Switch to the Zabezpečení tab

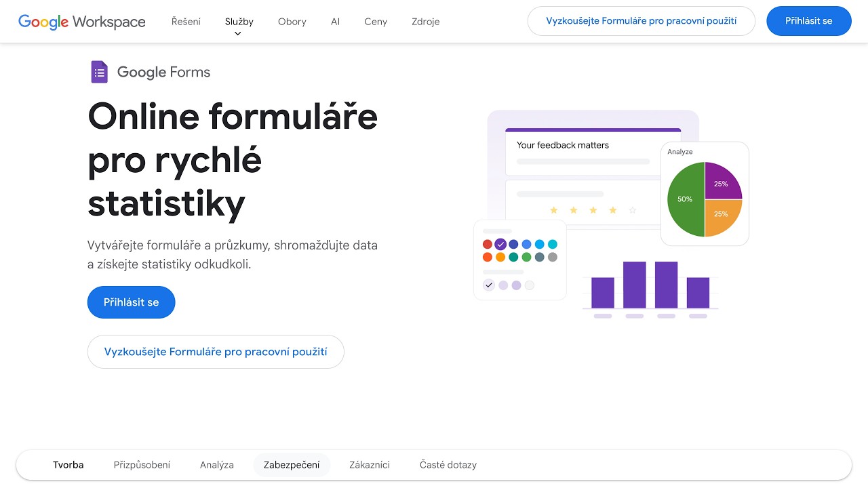(x=292, y=465)
